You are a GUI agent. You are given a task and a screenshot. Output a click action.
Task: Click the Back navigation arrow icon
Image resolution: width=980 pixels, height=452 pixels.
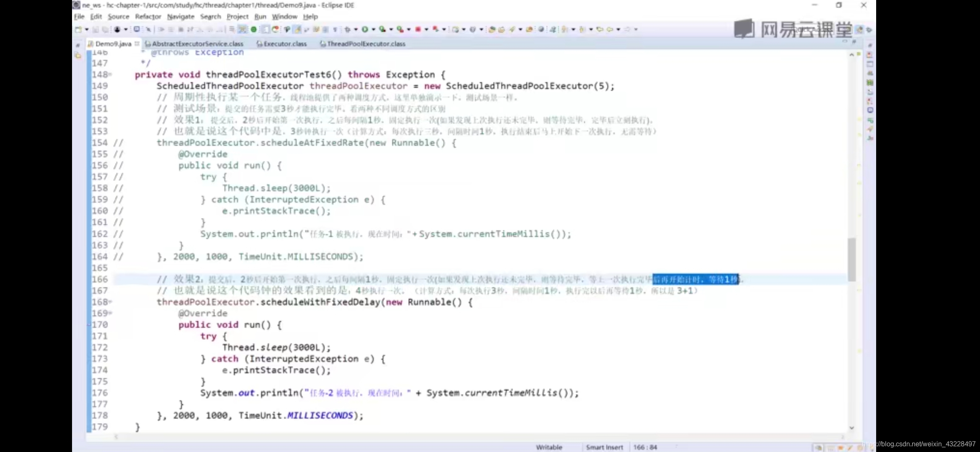[x=610, y=29]
